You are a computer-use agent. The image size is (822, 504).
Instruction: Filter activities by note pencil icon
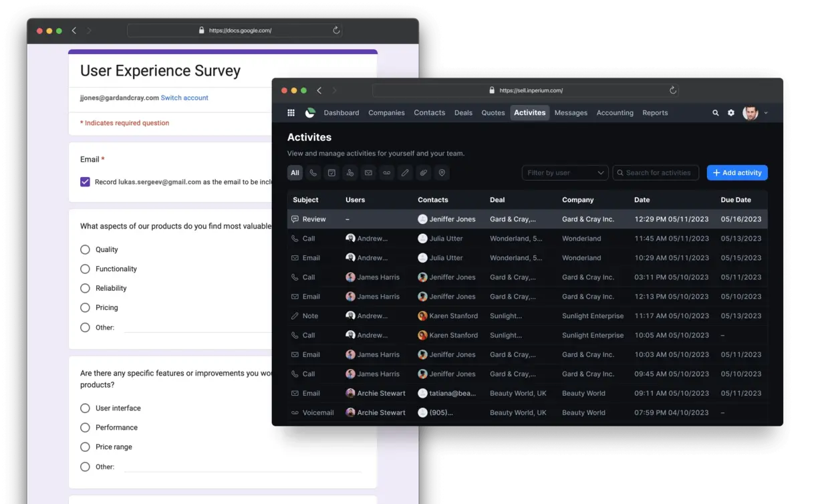[x=405, y=173]
